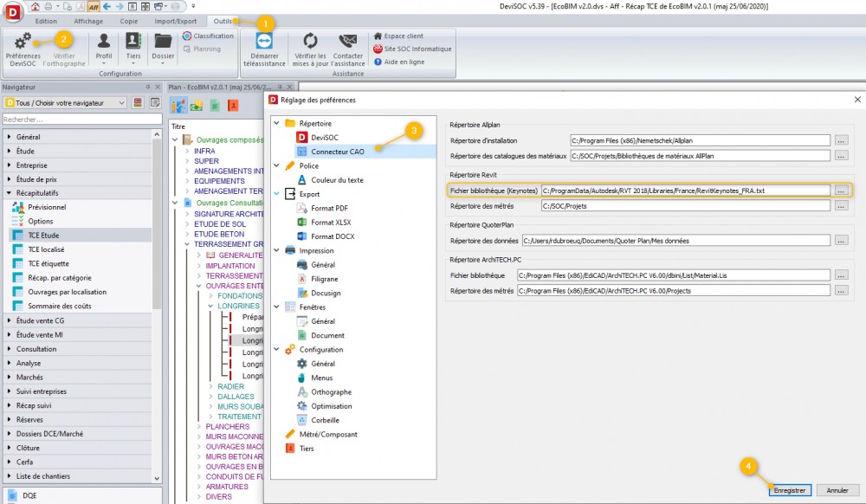The height and width of the screenshot is (504, 866).
Task: Collapse the Répertoire preferences node
Action: pos(277,123)
